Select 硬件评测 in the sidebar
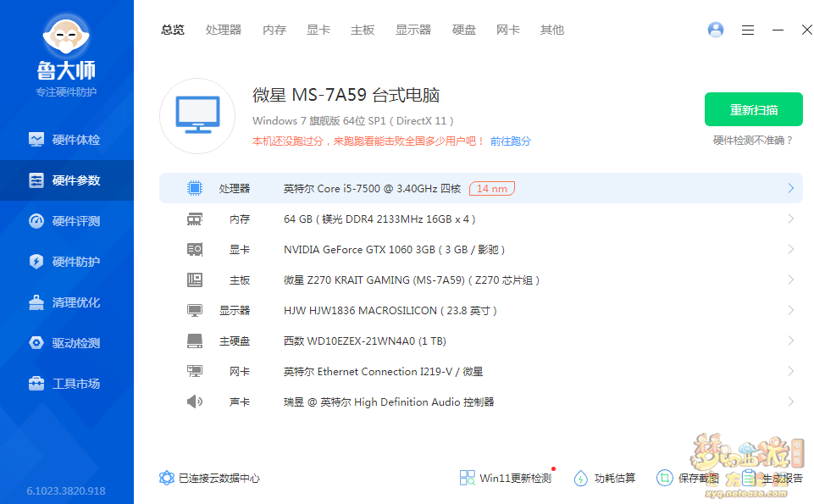This screenshot has height=504, width=814. (x=67, y=220)
